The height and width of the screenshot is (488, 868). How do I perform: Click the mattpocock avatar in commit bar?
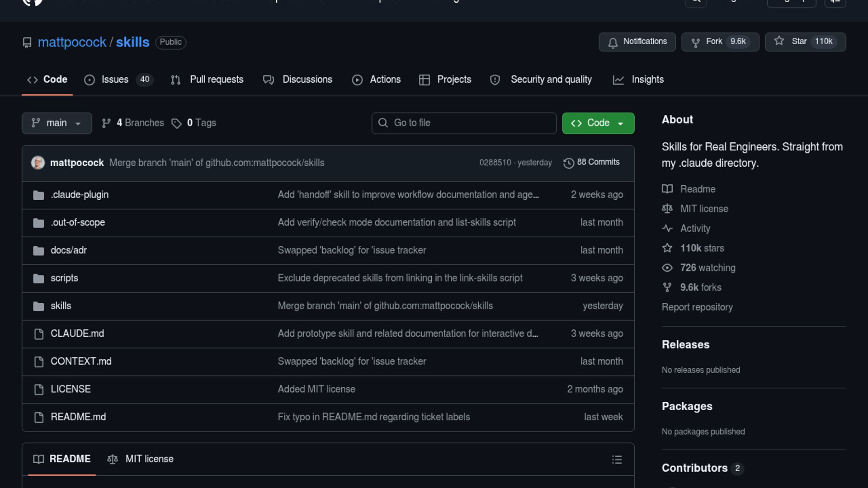[x=38, y=163]
